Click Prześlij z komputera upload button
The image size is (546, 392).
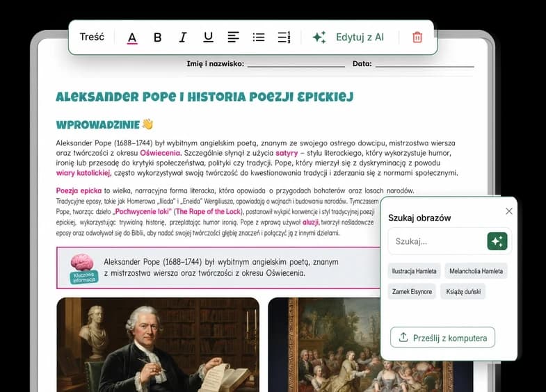pyautogui.click(x=442, y=337)
